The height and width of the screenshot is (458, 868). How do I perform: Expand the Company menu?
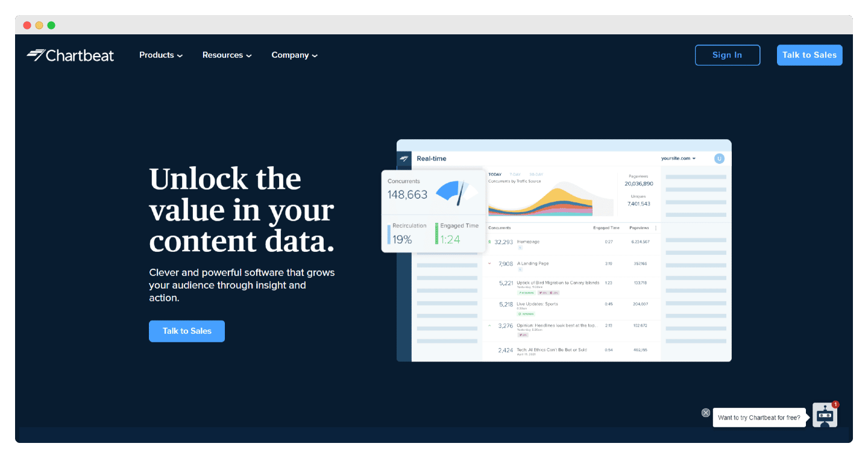tap(295, 55)
